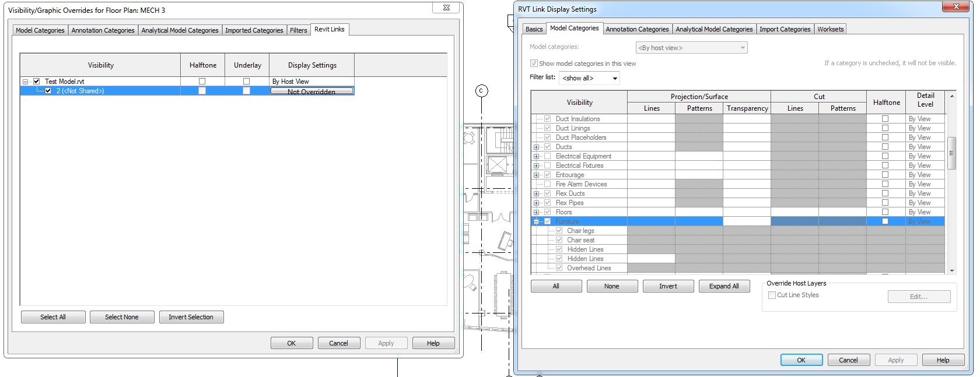Check the Halftone box for Floors
The image size is (980, 377).
[x=885, y=212]
